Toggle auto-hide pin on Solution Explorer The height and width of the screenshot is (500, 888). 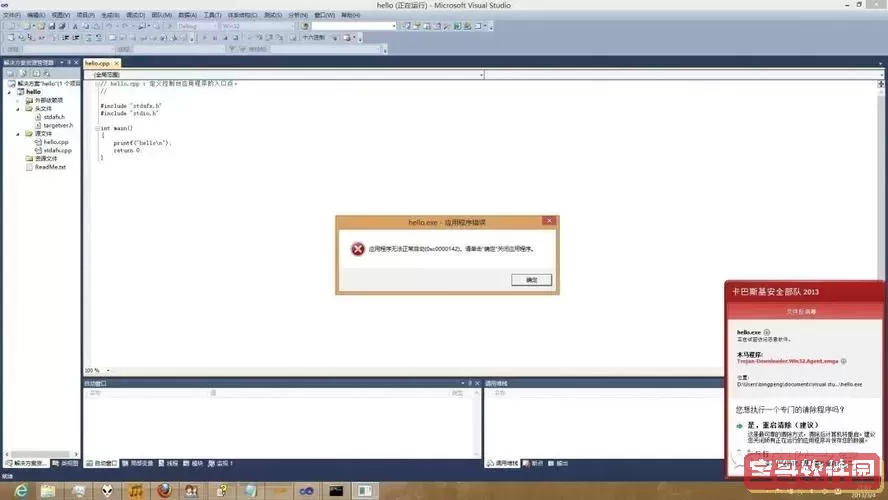pos(69,62)
